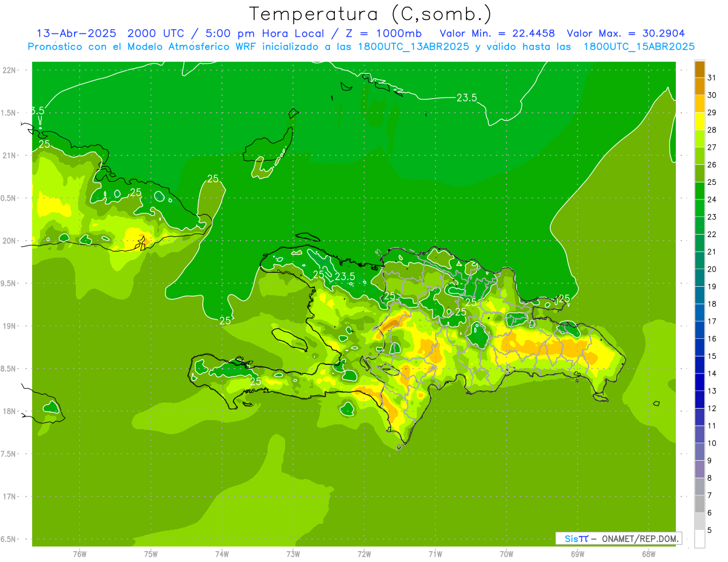Click "Valor Min. = 22.4458" text
The image size is (728, 562).
point(497,33)
